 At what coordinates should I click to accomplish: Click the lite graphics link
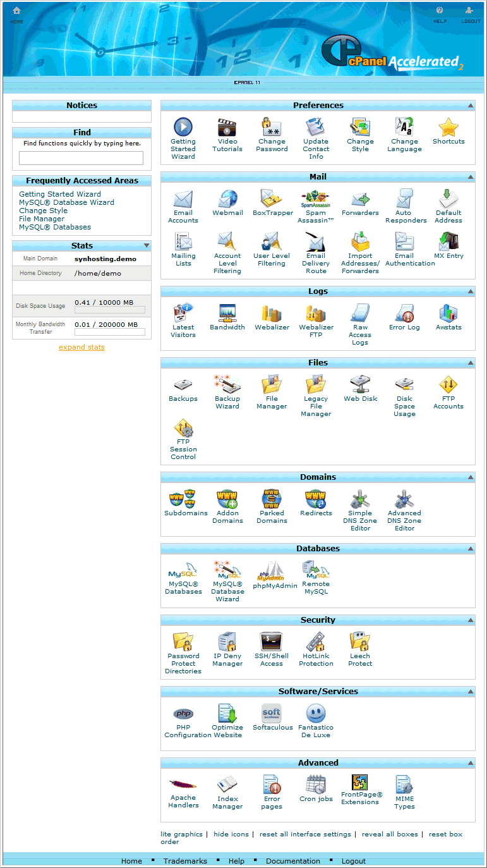tap(181, 834)
